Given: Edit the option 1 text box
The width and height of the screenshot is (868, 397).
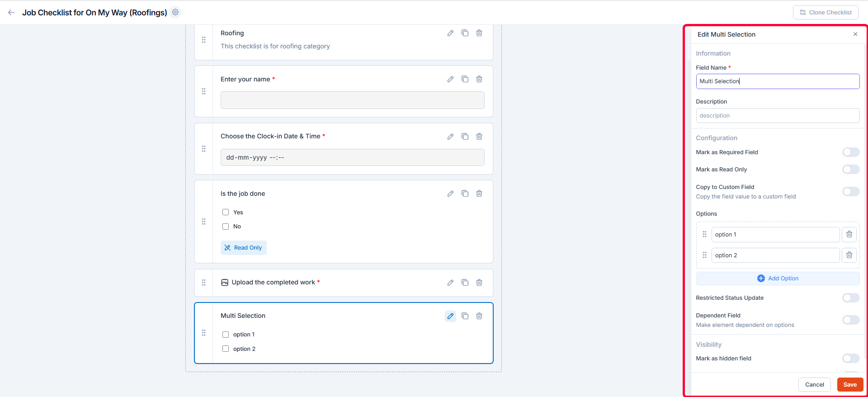Looking at the screenshot, I should [x=775, y=235].
